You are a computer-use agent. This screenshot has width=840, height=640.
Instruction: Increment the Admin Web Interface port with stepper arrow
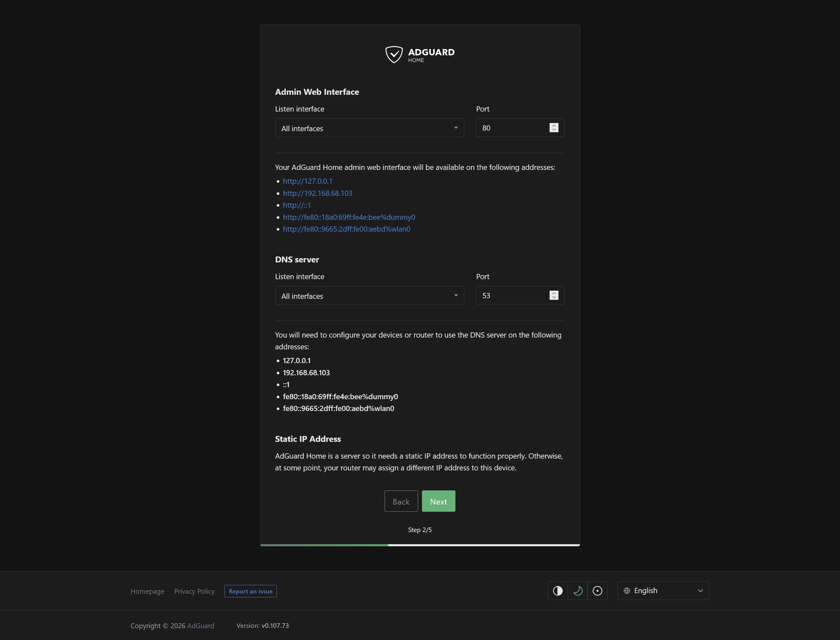pyautogui.click(x=554, y=125)
